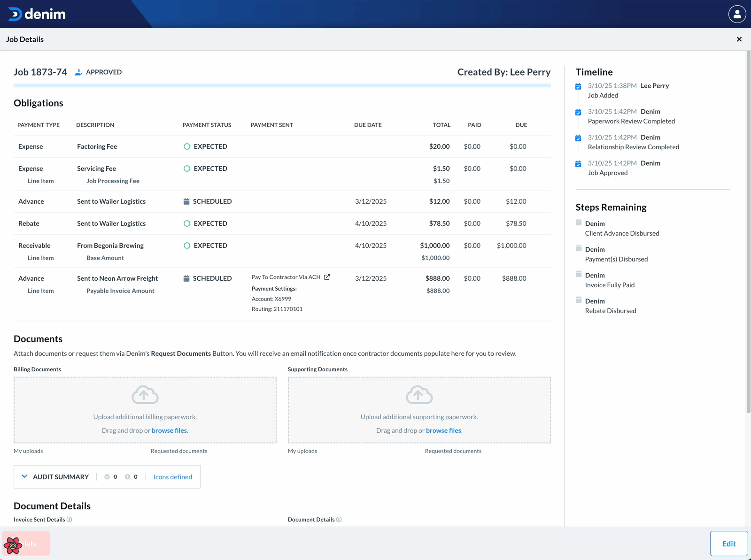Click billing documents cloud upload icon

[x=145, y=395]
